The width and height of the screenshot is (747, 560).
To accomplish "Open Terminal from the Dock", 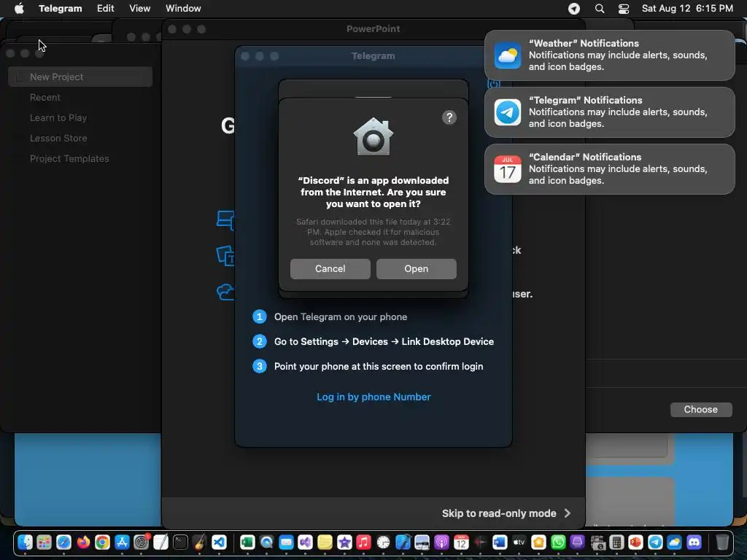I will (180, 542).
